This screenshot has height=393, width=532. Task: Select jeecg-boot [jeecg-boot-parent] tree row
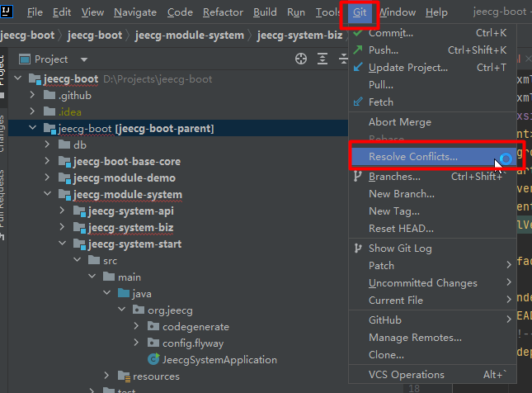coord(178,129)
